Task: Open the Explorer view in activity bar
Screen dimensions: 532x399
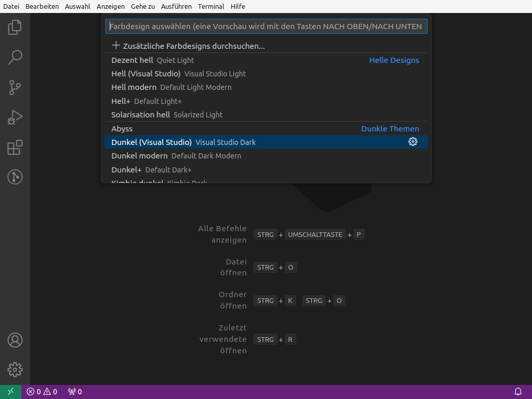Action: click(x=15, y=27)
